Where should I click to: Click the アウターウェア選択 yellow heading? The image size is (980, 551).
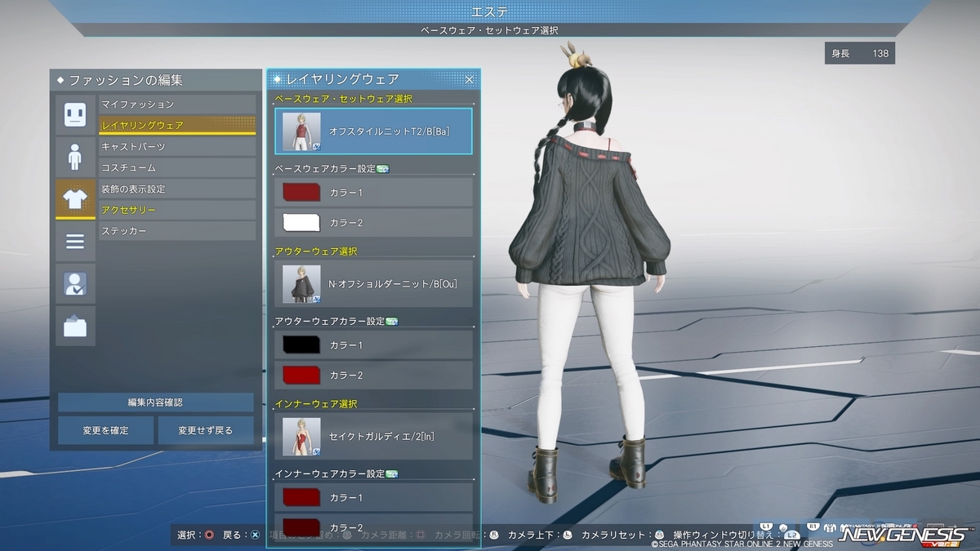316,251
